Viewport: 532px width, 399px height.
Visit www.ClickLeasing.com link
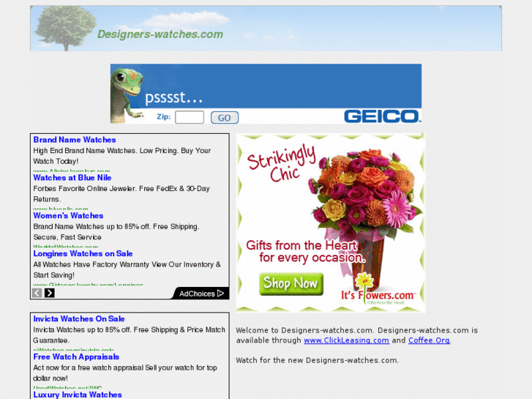coord(346,340)
